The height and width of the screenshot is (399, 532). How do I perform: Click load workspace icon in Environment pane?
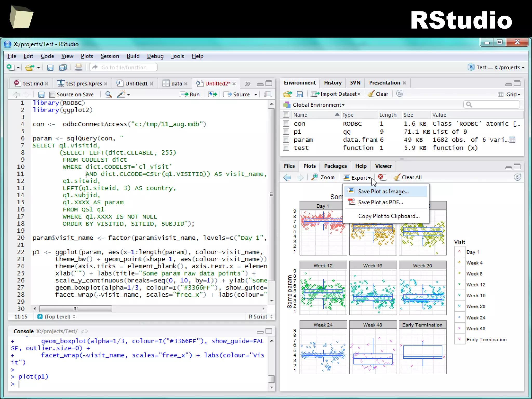tap(287, 94)
